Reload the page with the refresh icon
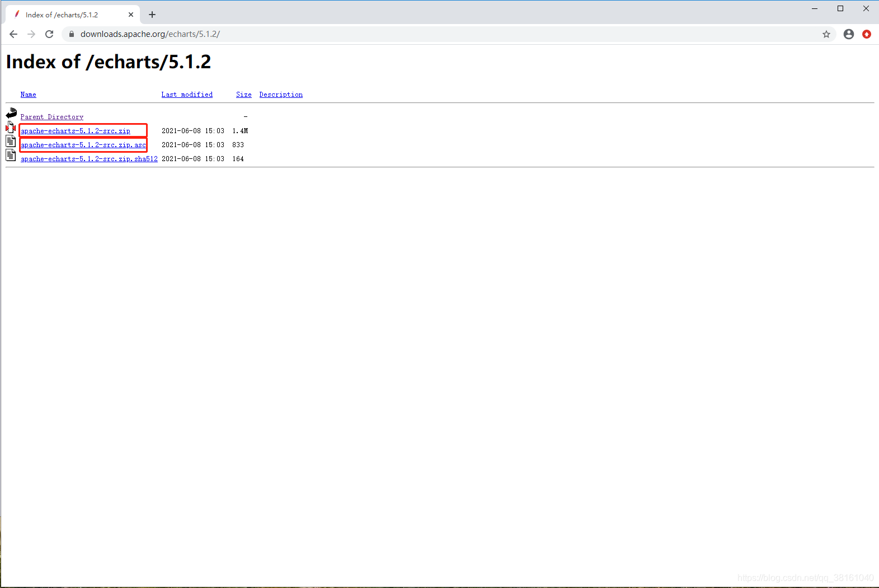Image resolution: width=879 pixels, height=588 pixels. 49,34
